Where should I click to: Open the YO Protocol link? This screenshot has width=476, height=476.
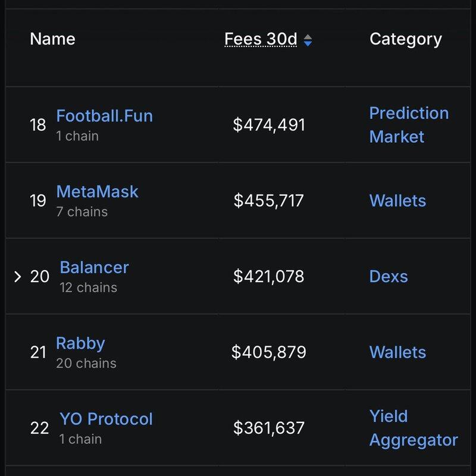(x=106, y=419)
